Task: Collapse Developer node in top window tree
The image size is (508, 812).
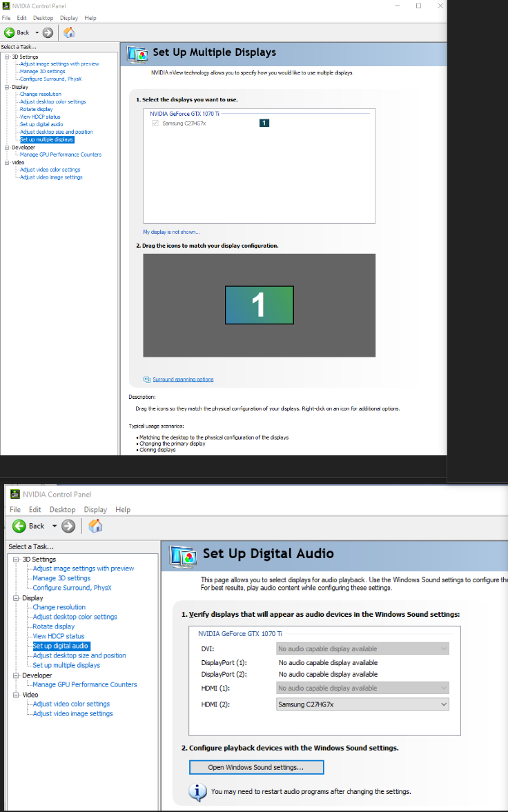Action: 8,147
